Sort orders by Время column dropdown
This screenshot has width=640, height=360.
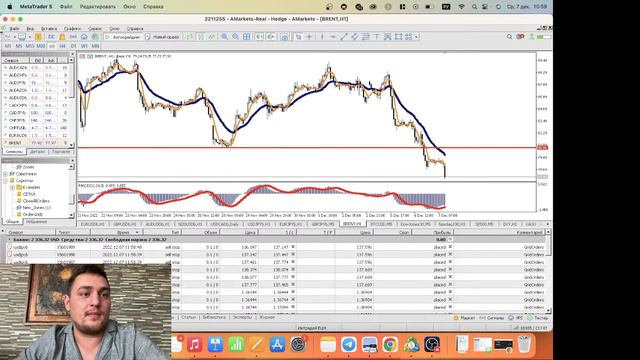(x=137, y=232)
